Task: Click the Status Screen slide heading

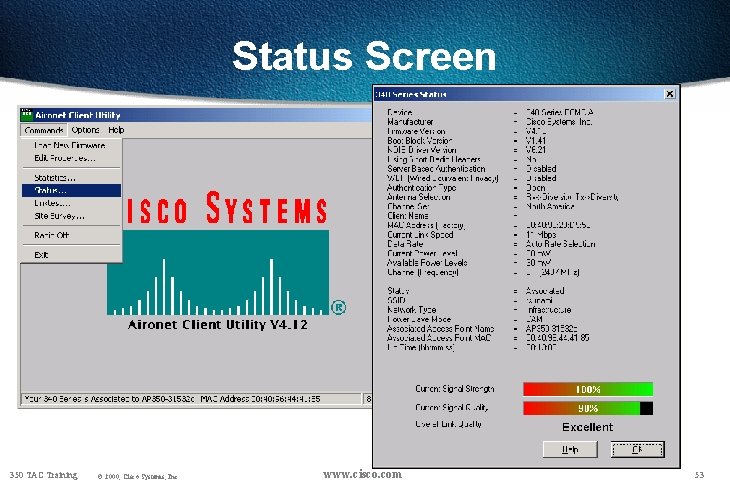Action: point(364,56)
